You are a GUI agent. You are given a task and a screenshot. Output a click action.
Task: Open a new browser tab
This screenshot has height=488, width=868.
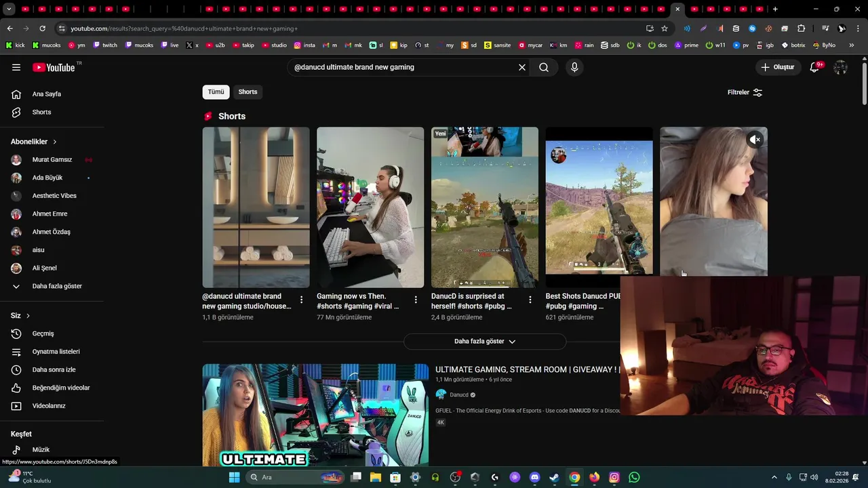[x=775, y=9]
